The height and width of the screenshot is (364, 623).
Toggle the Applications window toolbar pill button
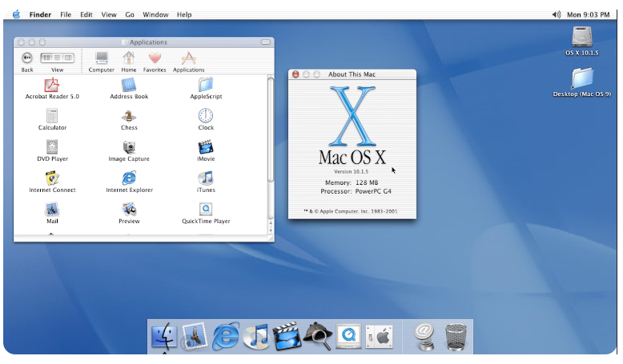pyautogui.click(x=265, y=42)
